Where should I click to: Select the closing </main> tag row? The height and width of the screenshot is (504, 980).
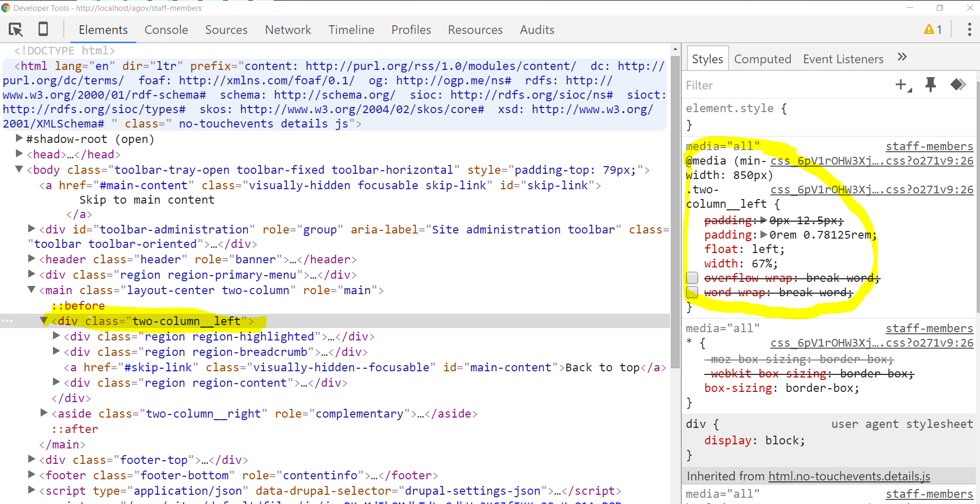click(62, 444)
